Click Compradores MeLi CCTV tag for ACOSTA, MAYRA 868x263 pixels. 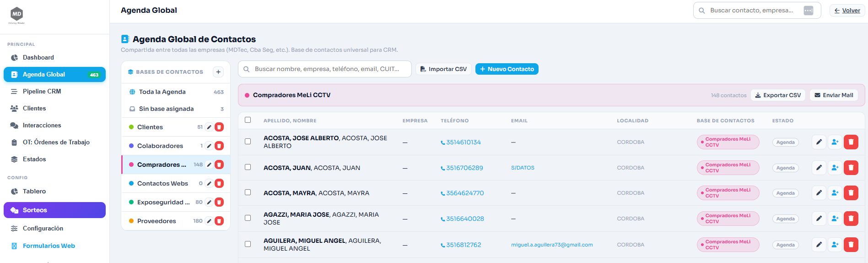click(728, 193)
